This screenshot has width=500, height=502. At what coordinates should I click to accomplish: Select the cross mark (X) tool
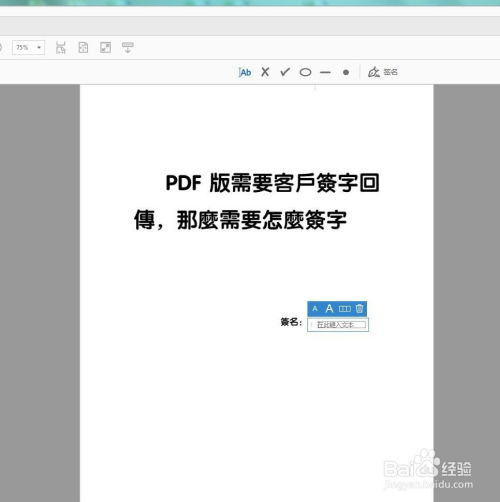265,72
